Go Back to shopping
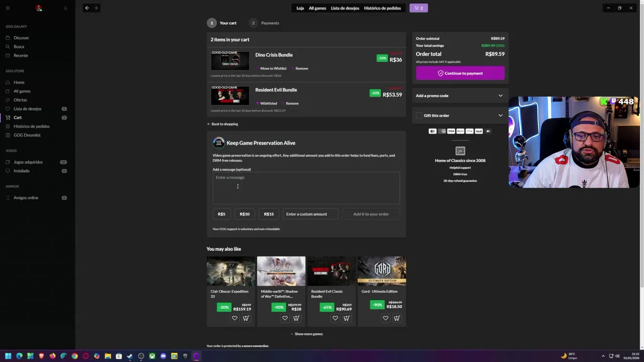Screen dimensions: 644x362 click(222, 124)
